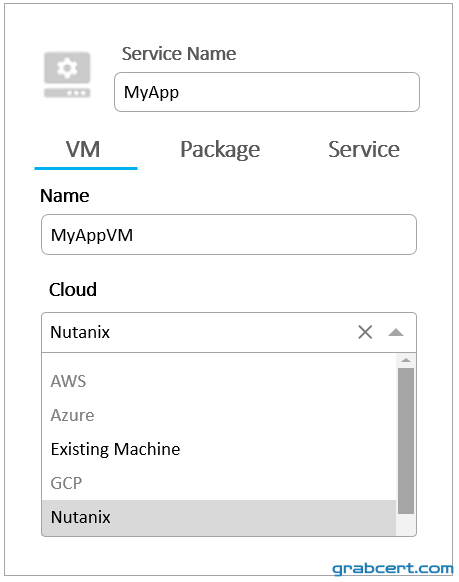Viewport: 459px width, 582px height.
Task: Switch to the Service tab
Action: pyautogui.click(x=364, y=150)
